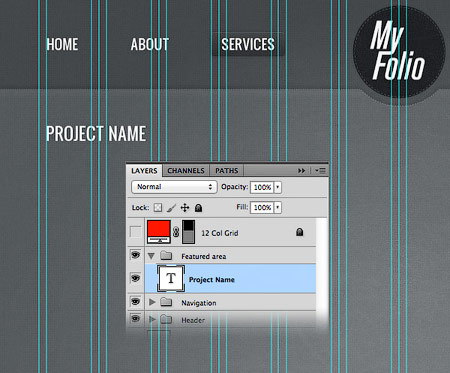Collapse the panel with double-arrow icon
Screen dimensions: 450x373
tap(301, 171)
